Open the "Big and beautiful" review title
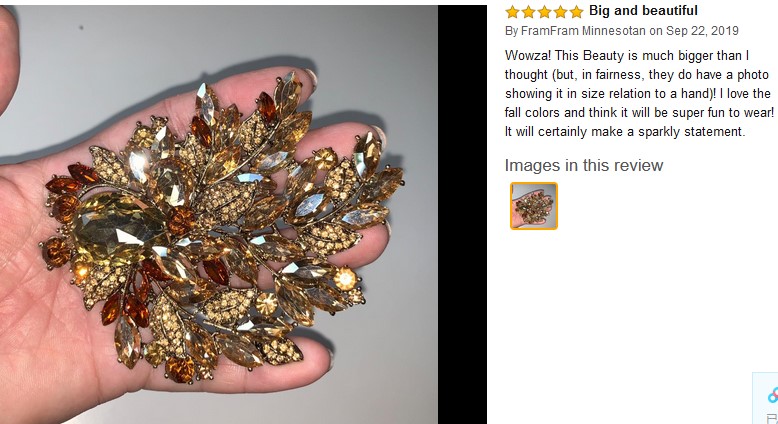The image size is (778, 424). click(x=643, y=10)
